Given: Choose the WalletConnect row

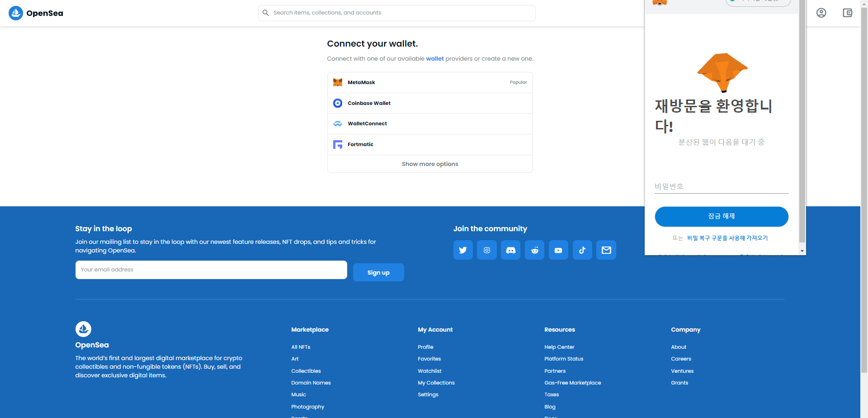Looking at the screenshot, I should coord(430,123).
